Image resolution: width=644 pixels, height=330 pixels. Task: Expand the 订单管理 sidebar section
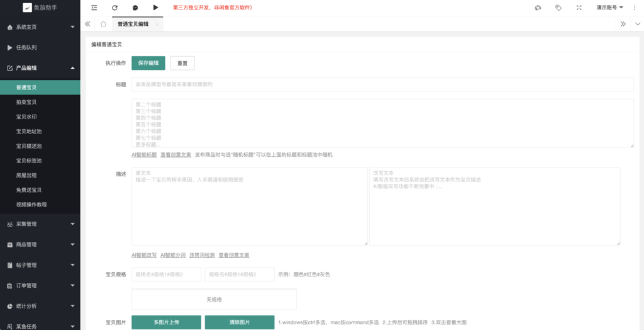coord(40,285)
